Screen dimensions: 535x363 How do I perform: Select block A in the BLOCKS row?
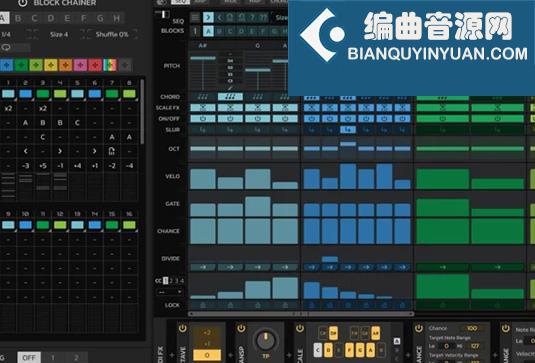[208, 31]
